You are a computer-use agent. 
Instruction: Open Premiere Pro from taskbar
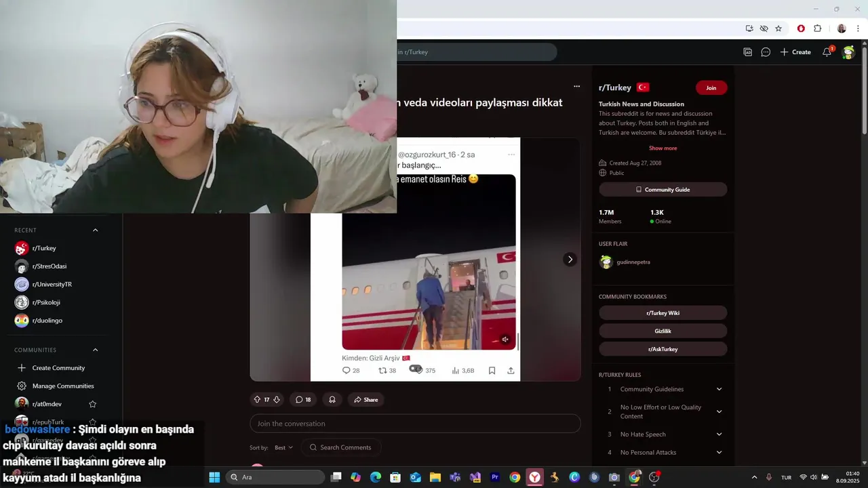tap(495, 477)
